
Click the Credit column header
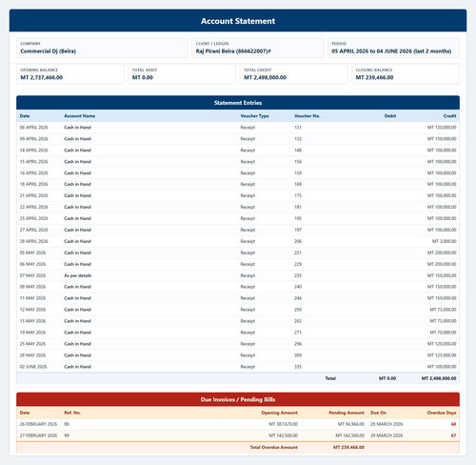(449, 116)
